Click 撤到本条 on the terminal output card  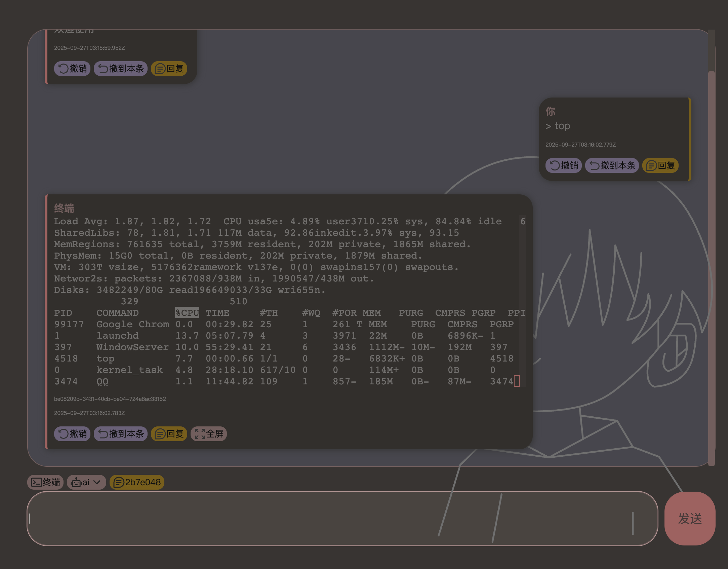click(x=121, y=434)
